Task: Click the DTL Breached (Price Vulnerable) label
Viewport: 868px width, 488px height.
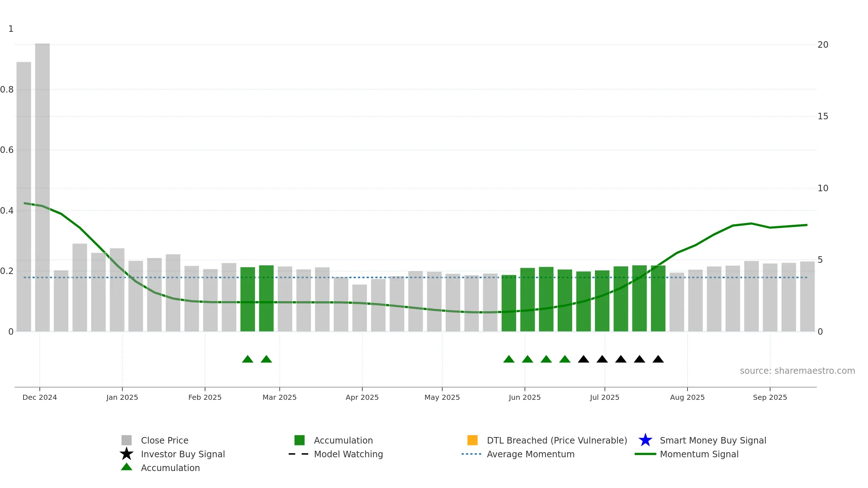Action: coord(557,440)
